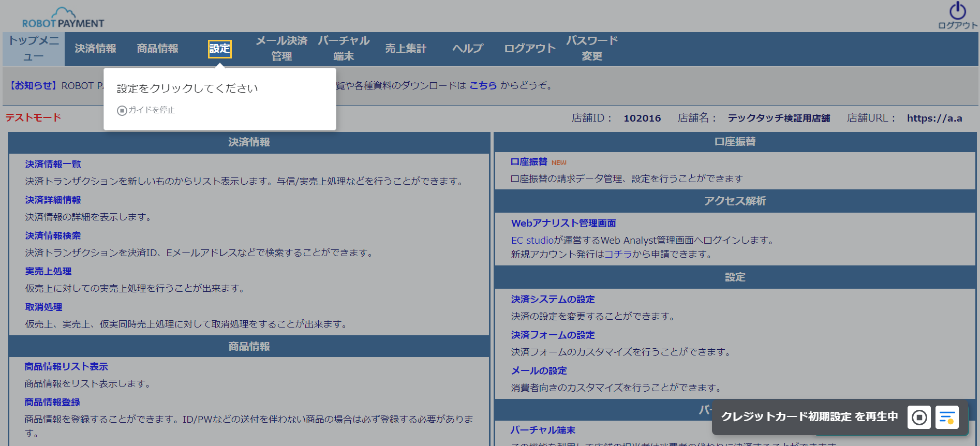The width and height of the screenshot is (980, 446).
Task: Open the highlighted 設定 menu
Action: coord(219,49)
